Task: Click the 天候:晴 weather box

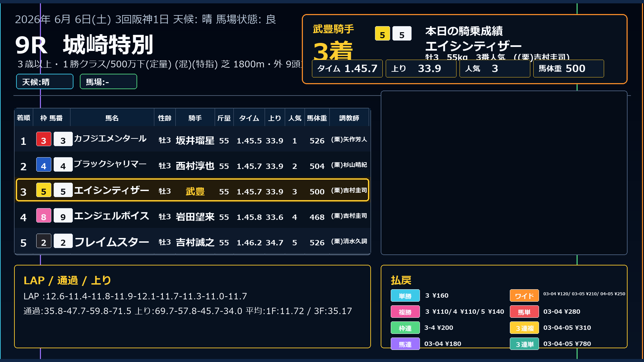Action: [x=45, y=81]
